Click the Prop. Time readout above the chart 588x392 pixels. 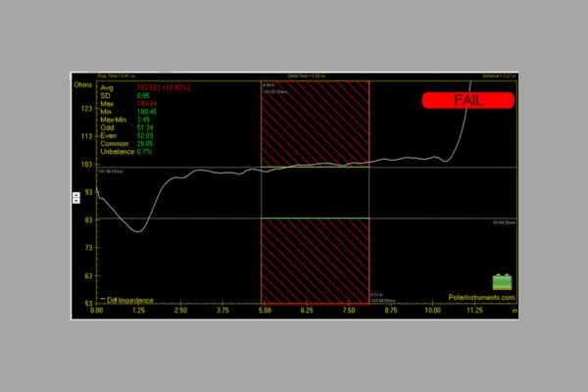tap(117, 76)
